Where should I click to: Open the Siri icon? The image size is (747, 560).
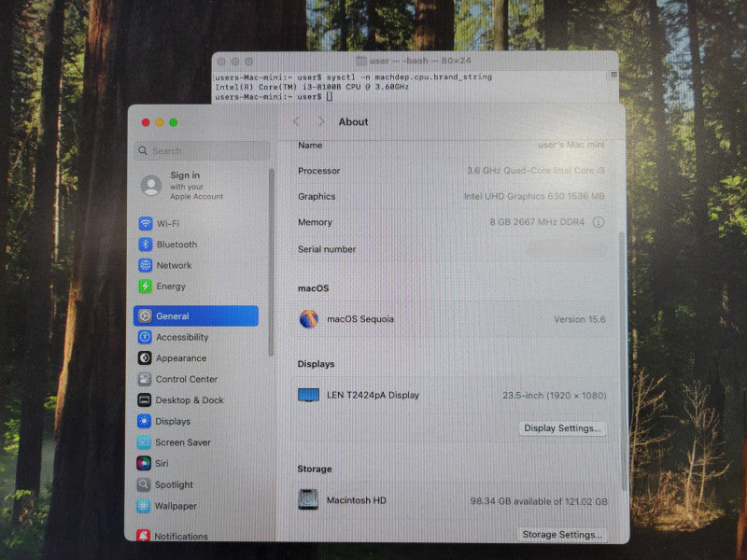pos(144,463)
